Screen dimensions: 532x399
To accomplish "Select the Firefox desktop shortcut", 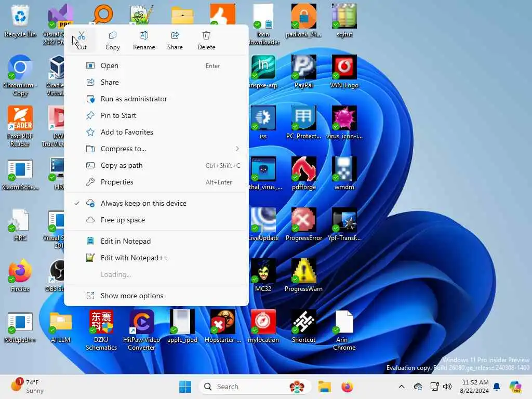I will (x=20, y=275).
